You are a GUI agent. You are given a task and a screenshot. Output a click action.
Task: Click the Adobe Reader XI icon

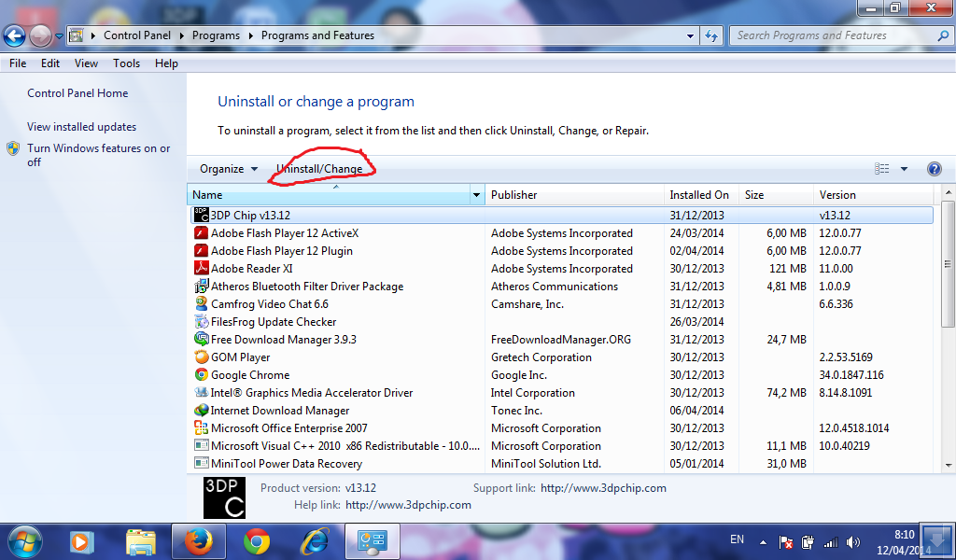(202, 268)
